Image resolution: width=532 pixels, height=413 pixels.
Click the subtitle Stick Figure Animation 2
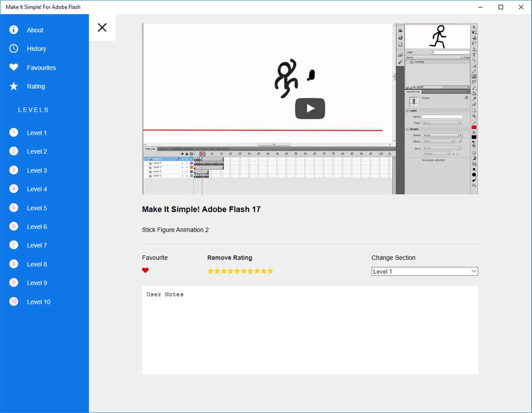(x=175, y=230)
